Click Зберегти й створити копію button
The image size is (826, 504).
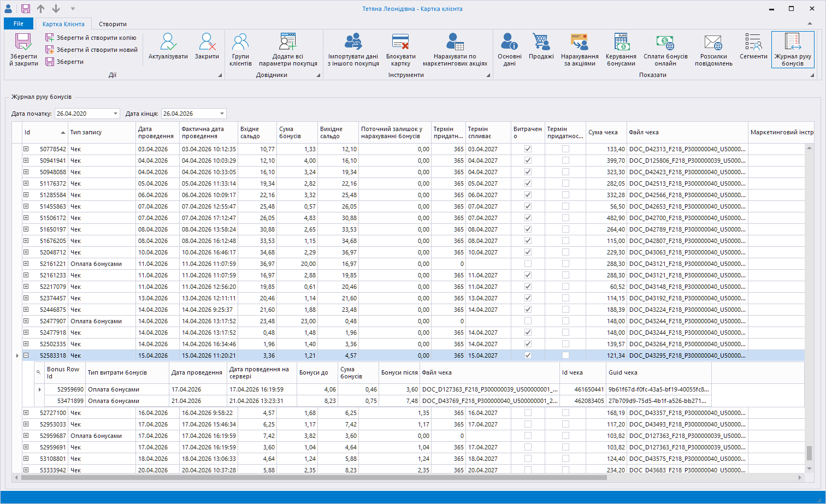coord(91,38)
